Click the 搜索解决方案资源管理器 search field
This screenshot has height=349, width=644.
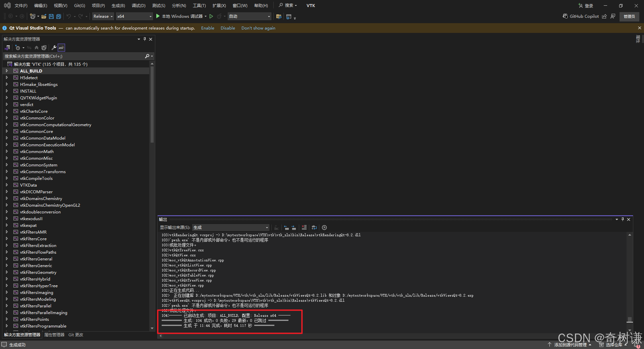coord(74,56)
